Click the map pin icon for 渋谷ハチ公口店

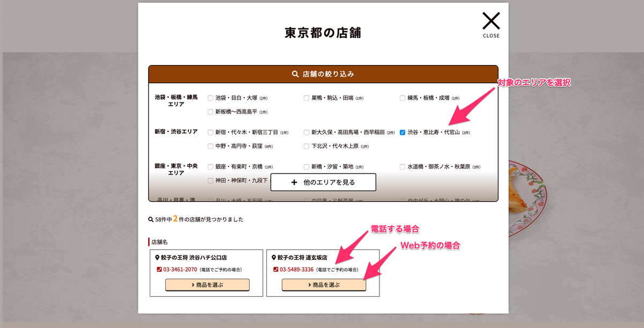[x=157, y=258]
